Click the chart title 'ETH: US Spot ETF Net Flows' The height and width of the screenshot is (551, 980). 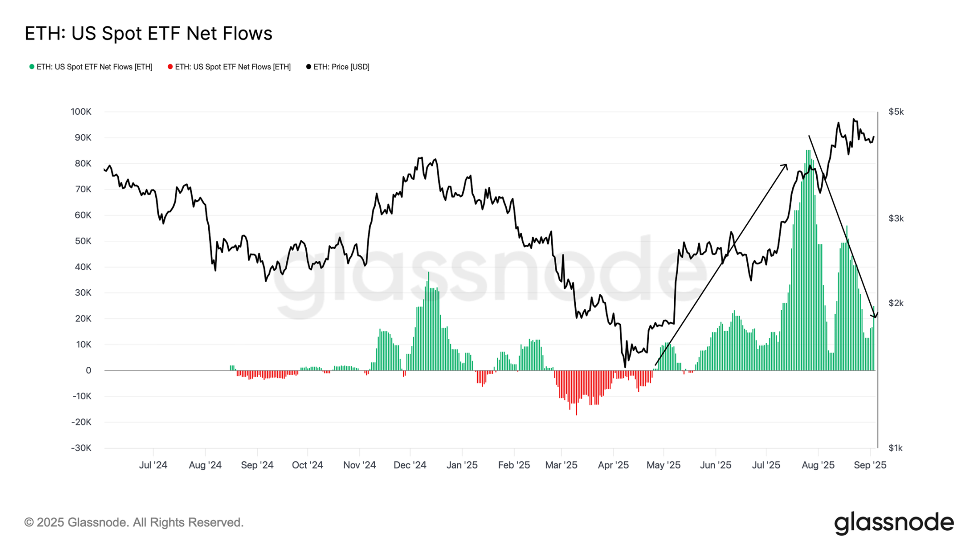148,34
